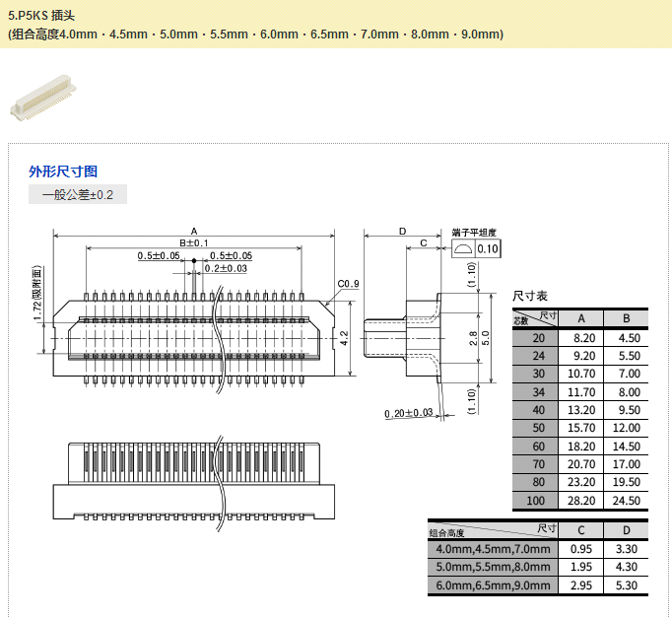Click the 5.30 value in column D
Image resolution: width=672 pixels, height=618 pixels.
(627, 585)
